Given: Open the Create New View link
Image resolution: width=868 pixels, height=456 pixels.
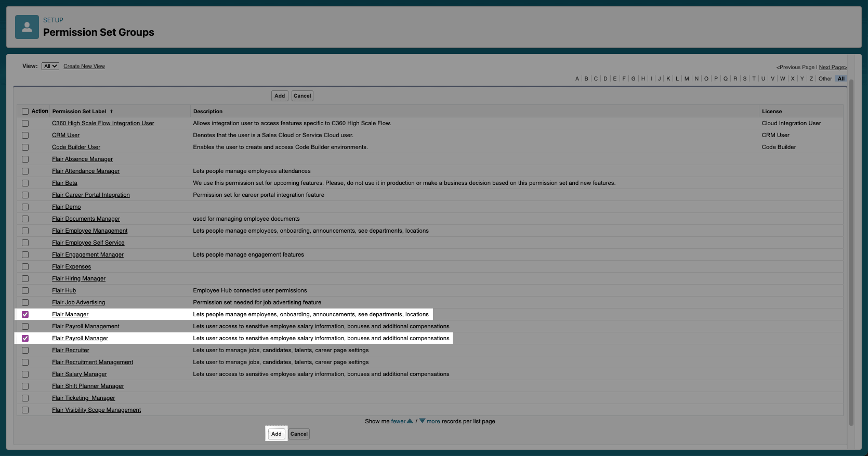Looking at the screenshot, I should click(x=84, y=66).
